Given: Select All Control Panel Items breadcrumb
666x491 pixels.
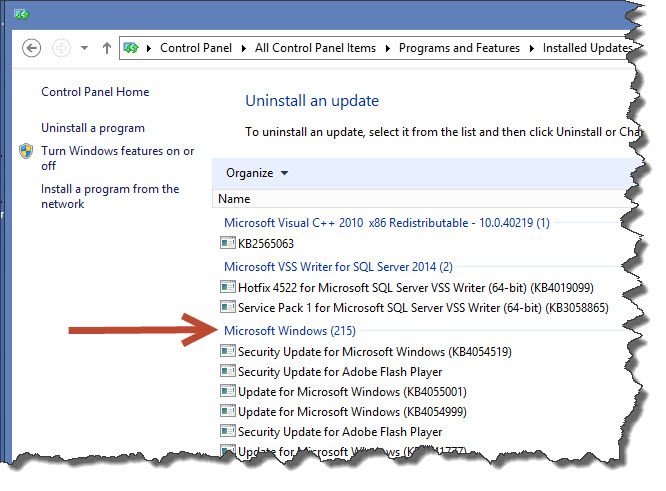Looking at the screenshot, I should [315, 48].
